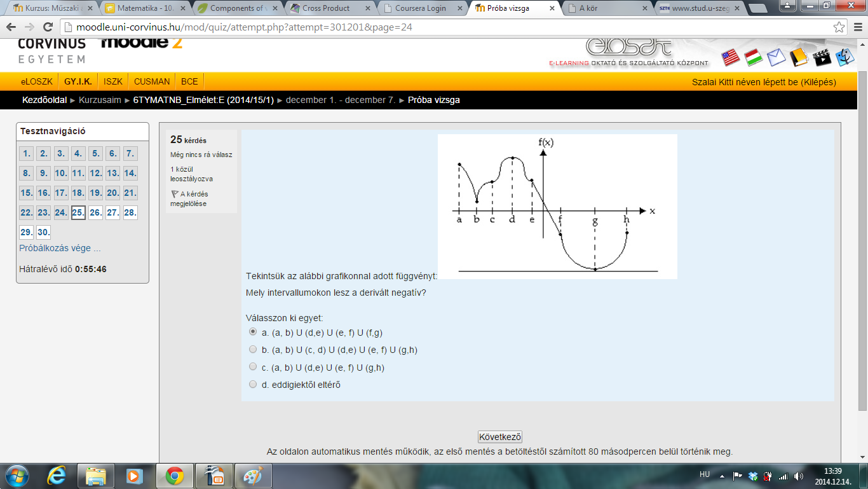Open the film clapperboard video icon

tap(822, 58)
